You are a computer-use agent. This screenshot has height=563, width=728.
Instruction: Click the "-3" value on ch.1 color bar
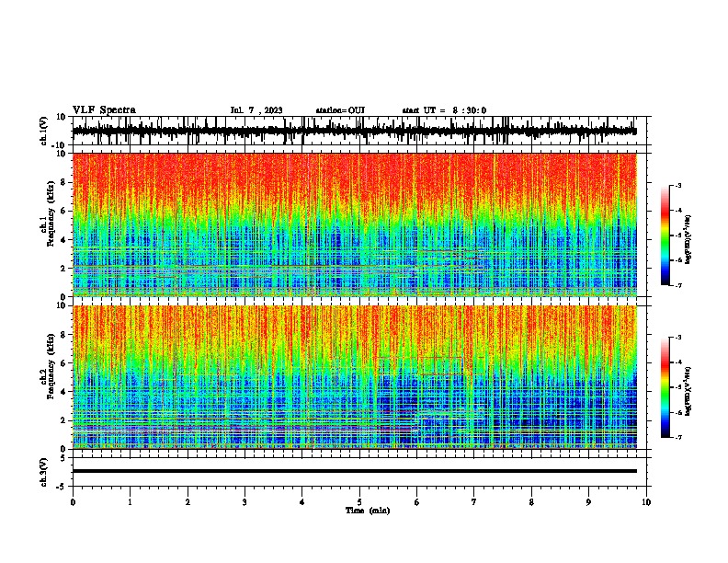point(678,185)
